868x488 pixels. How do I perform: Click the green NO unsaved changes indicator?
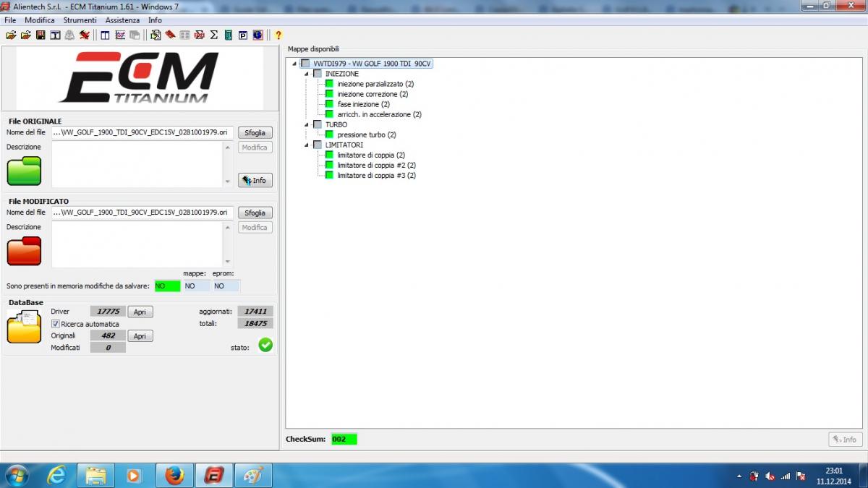click(167, 286)
